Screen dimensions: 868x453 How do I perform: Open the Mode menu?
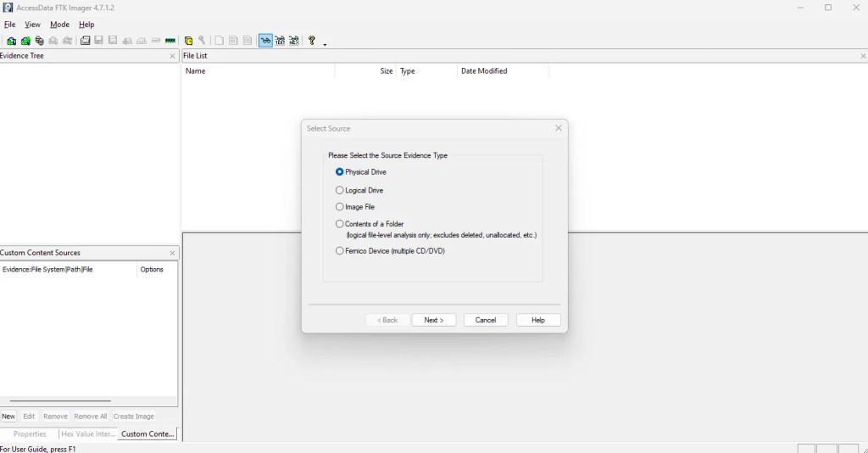point(59,25)
